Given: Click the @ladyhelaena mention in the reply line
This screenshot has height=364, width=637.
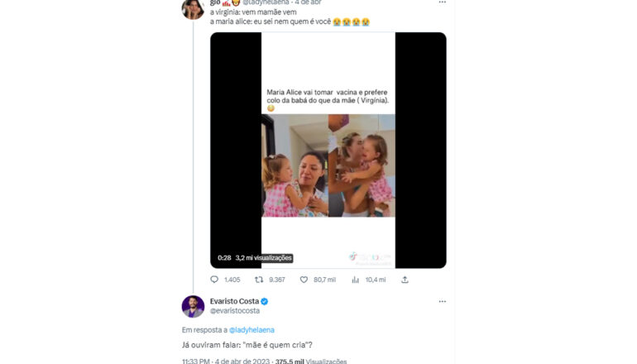Looking at the screenshot, I should (x=252, y=329).
